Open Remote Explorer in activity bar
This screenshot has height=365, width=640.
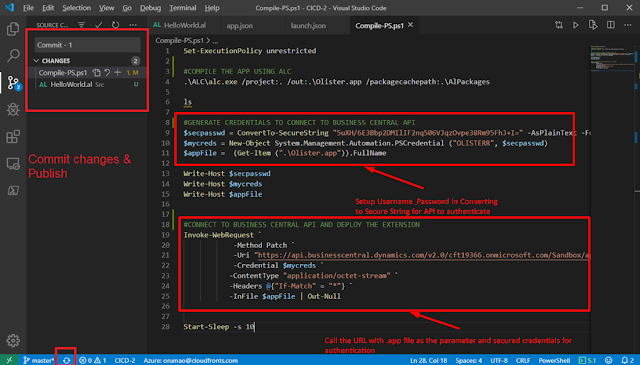click(x=13, y=164)
